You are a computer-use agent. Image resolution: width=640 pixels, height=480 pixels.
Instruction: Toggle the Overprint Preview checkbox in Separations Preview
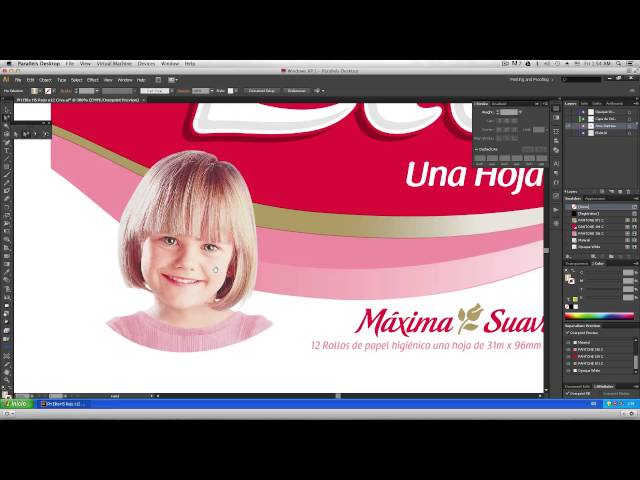568,333
